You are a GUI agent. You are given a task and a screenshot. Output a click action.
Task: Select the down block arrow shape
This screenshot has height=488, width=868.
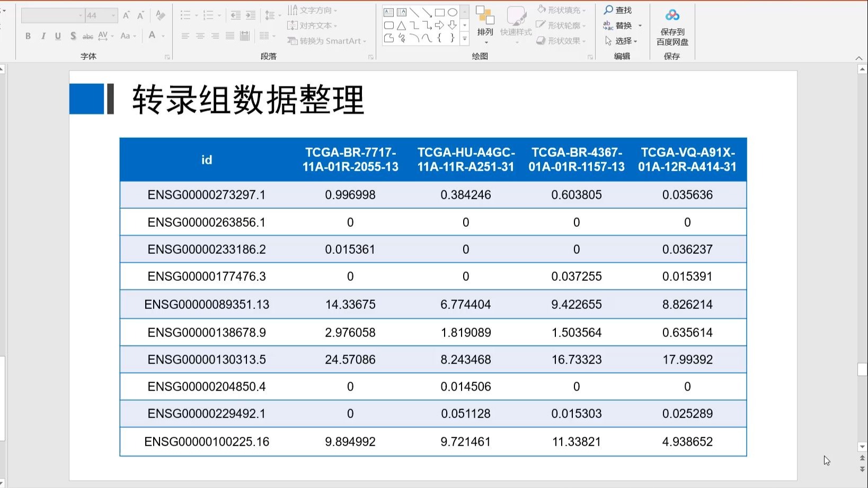(x=452, y=25)
